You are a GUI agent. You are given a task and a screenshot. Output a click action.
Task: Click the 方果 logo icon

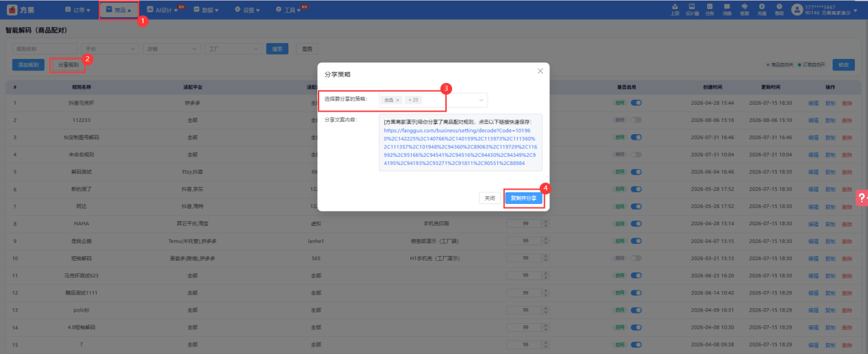pos(12,10)
